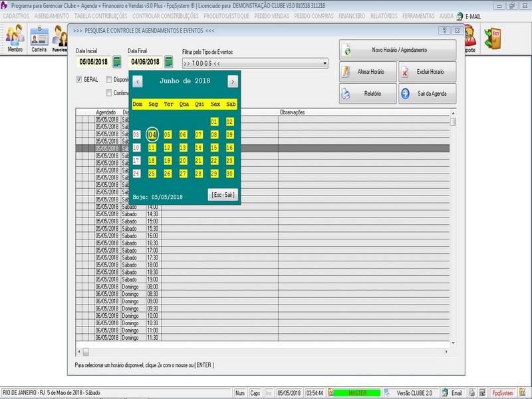
Task: Select Sunday 24 in the calendar
Action: click(x=136, y=174)
